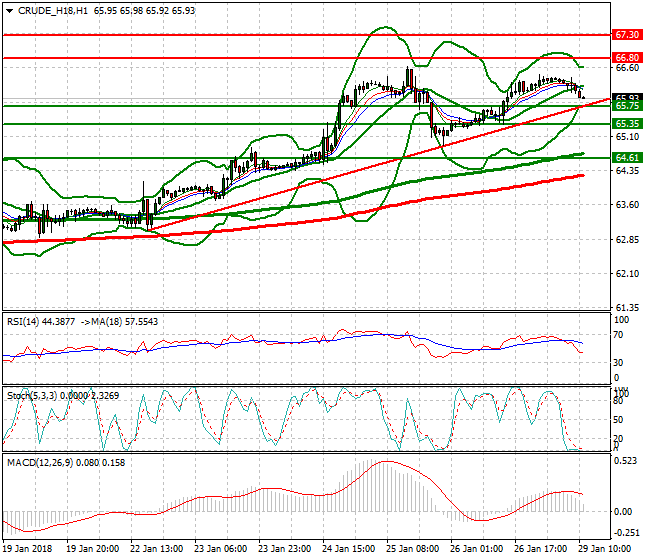Image resolution: width=650 pixels, height=560 pixels.
Task: Select the Stoch(5,3,3) indicator label
Action: [x=30, y=395]
